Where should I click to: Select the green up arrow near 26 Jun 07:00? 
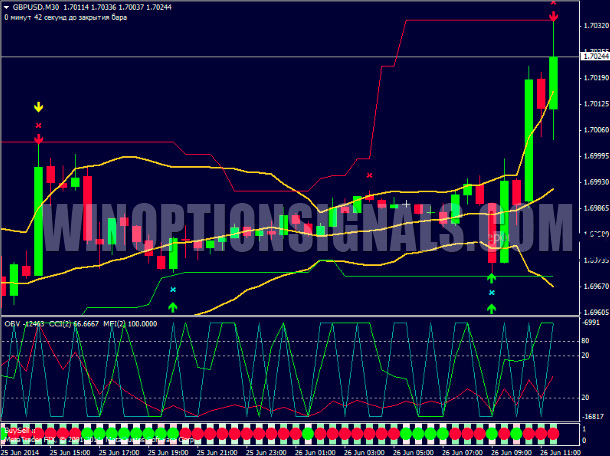[x=492, y=307]
